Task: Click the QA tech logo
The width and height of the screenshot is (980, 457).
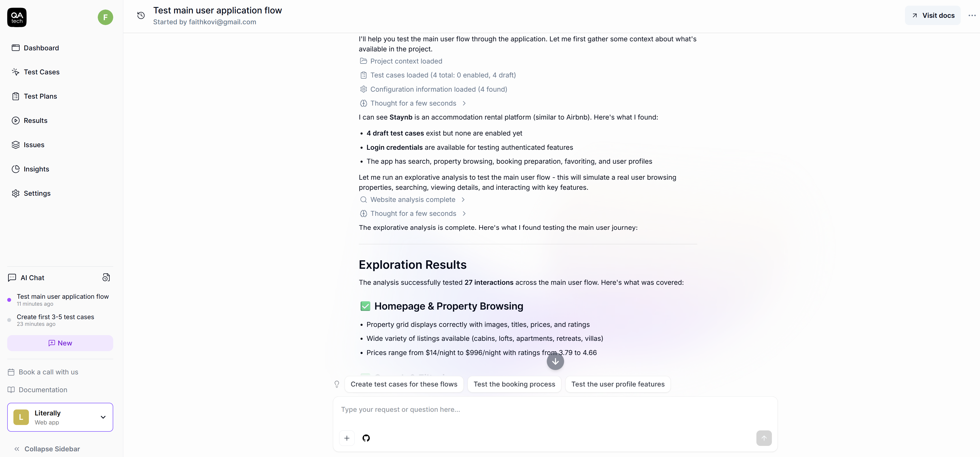Action: (17, 18)
